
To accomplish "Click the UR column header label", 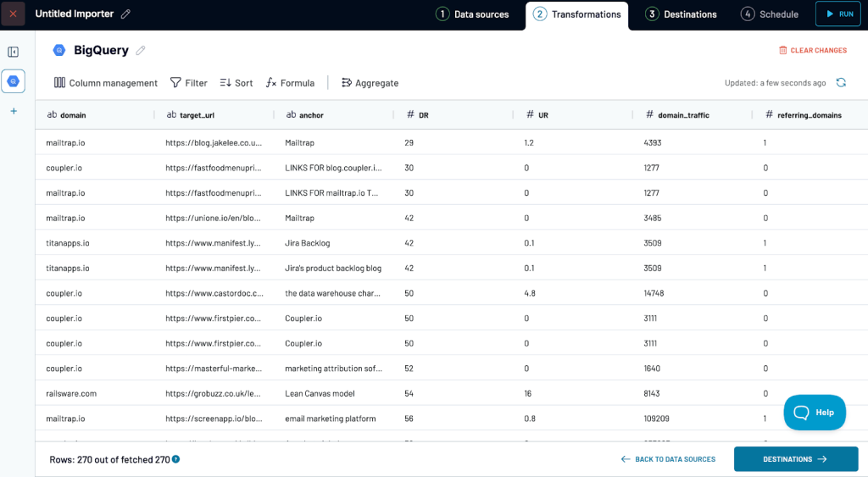I will 543,115.
